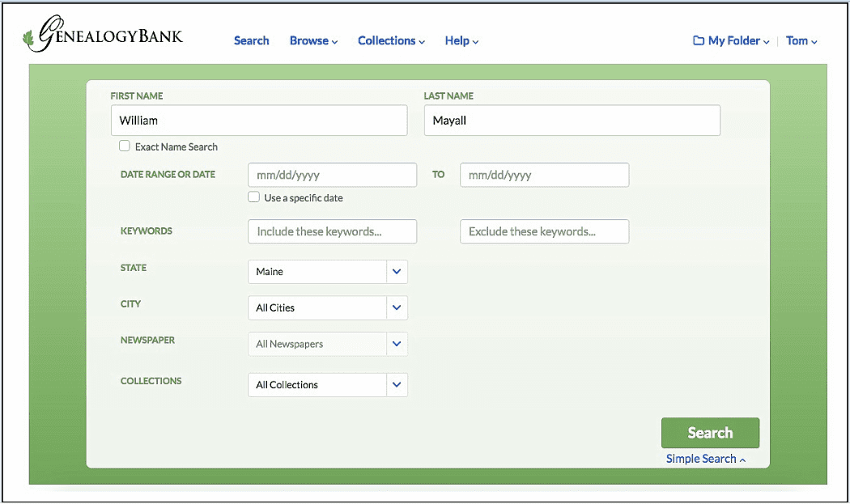
Task: Click the end date field after TO
Action: tap(544, 175)
